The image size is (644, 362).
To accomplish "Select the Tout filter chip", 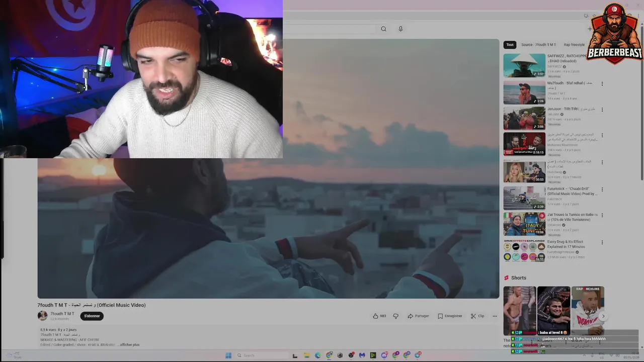I will coord(510,45).
